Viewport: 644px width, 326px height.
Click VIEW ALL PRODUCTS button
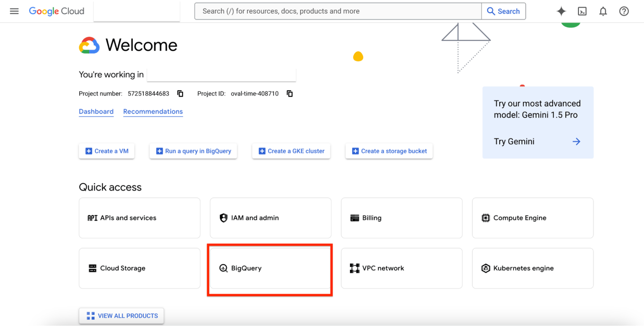click(x=122, y=316)
